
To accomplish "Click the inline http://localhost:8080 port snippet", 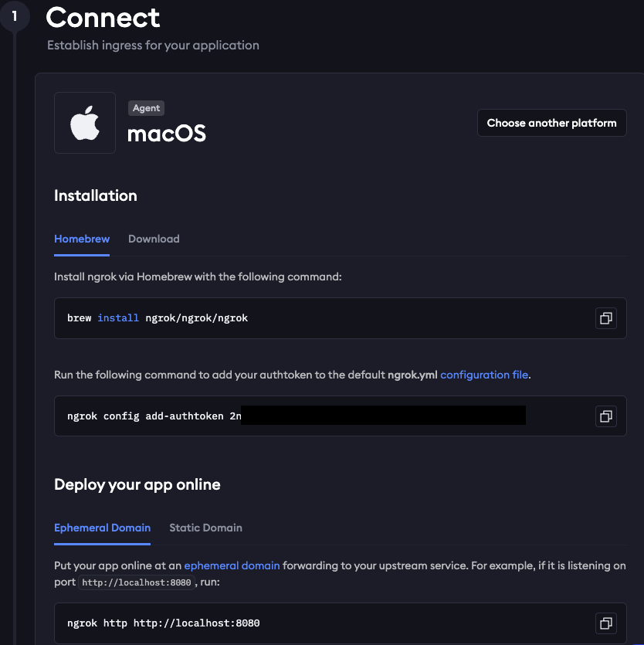I will [137, 582].
